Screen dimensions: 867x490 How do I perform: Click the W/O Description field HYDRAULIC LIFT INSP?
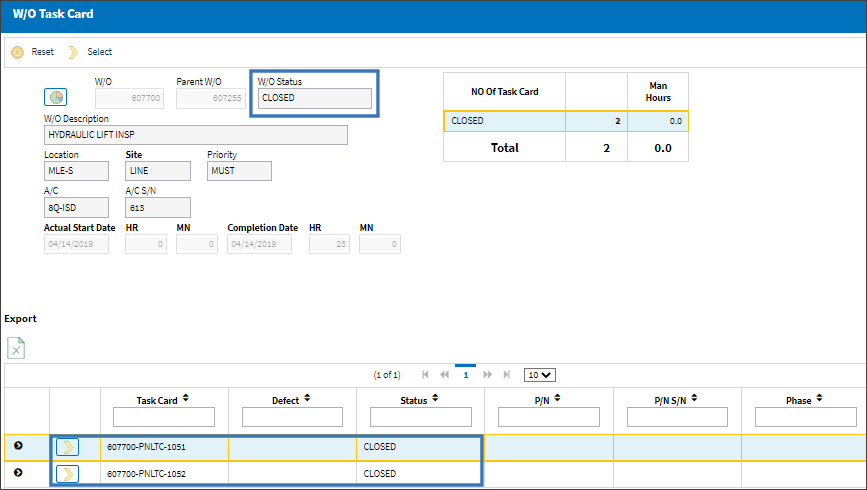click(196, 135)
